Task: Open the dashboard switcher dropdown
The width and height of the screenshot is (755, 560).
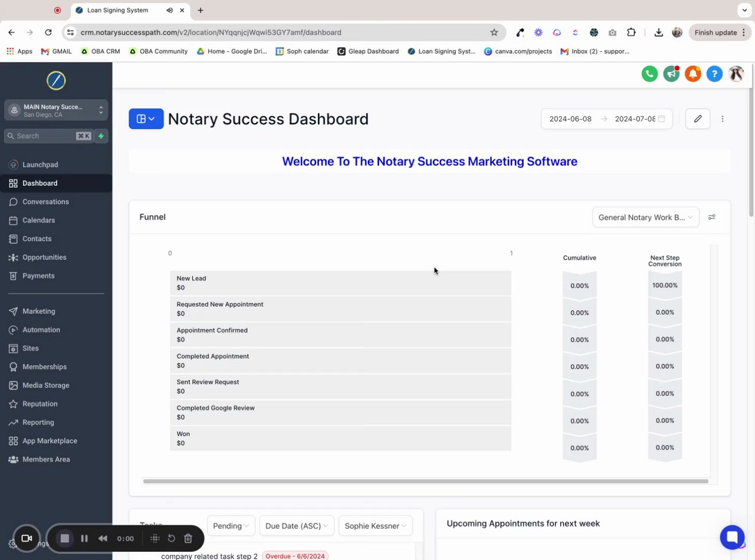Action: pos(146,119)
